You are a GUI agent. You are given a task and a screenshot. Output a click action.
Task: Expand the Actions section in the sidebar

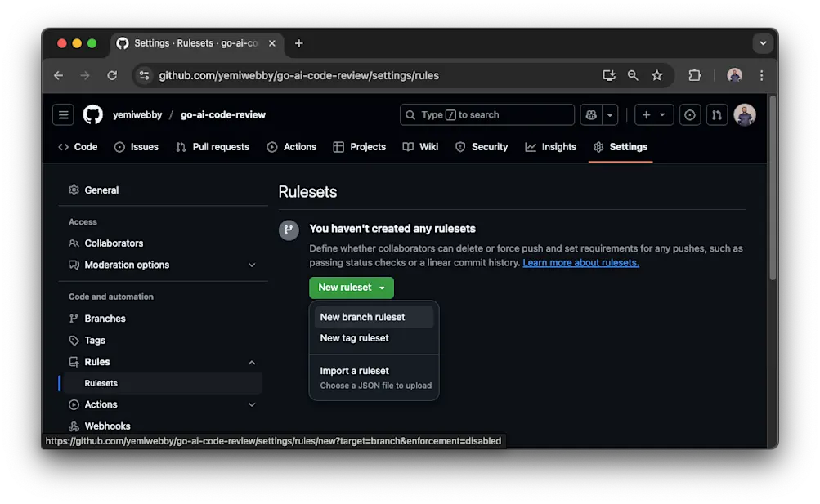[x=252, y=404]
